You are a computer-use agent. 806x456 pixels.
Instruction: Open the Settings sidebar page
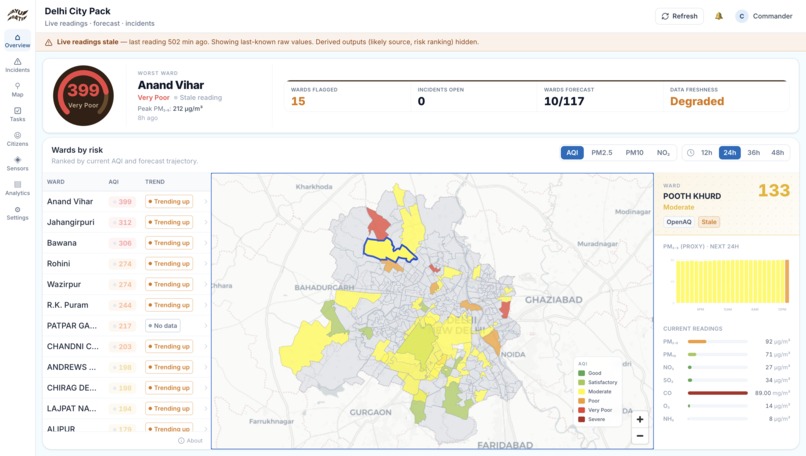tap(17, 213)
